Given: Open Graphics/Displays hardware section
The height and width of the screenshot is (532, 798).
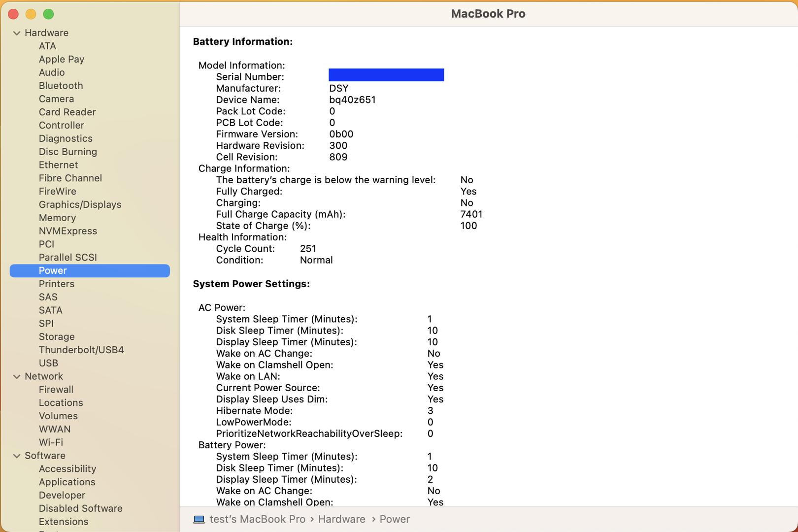Looking at the screenshot, I should (x=80, y=204).
